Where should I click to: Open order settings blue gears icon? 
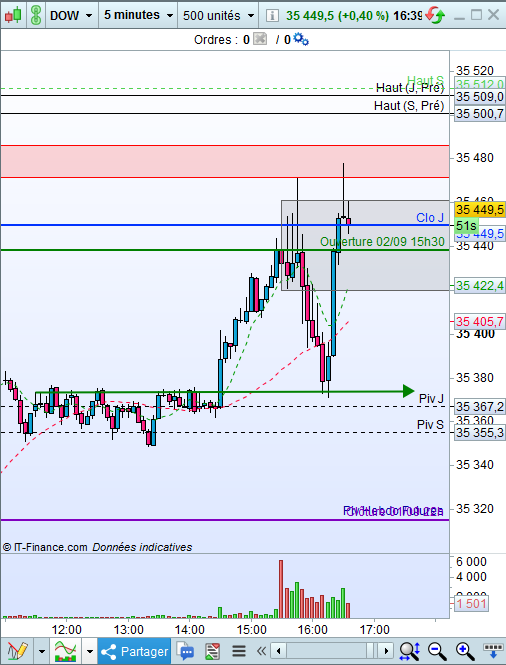[x=301, y=39]
